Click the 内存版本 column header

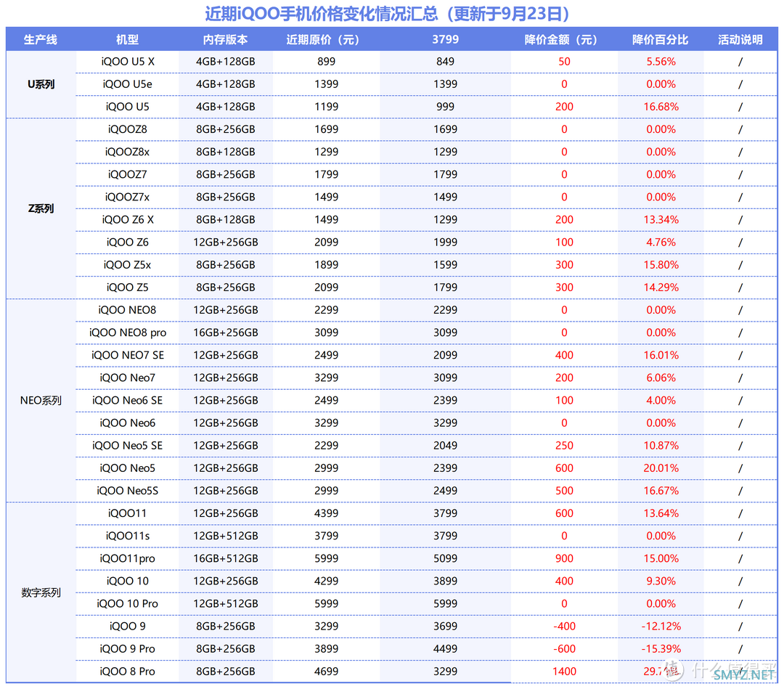pyautogui.click(x=226, y=39)
